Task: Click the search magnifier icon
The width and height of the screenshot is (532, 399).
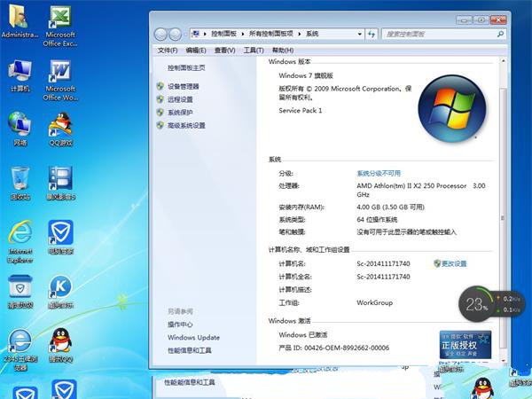Action: pos(500,34)
